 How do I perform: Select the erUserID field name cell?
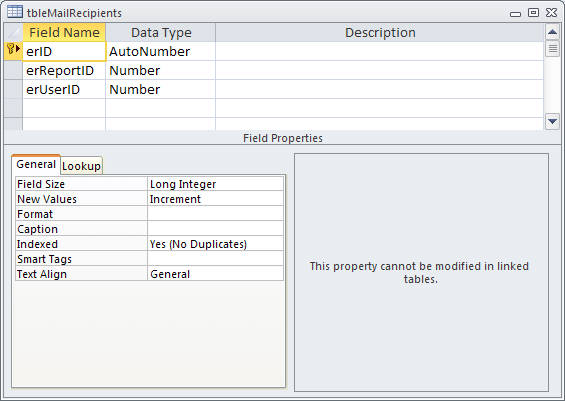[64, 89]
